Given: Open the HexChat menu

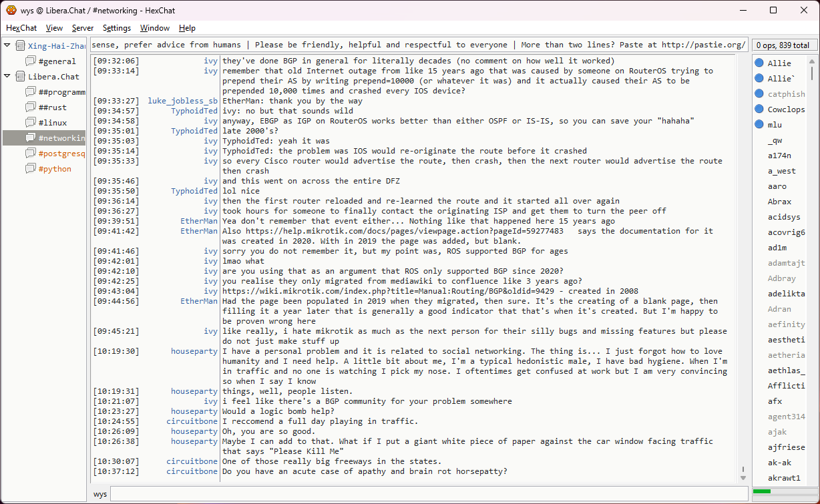Looking at the screenshot, I should click(21, 28).
